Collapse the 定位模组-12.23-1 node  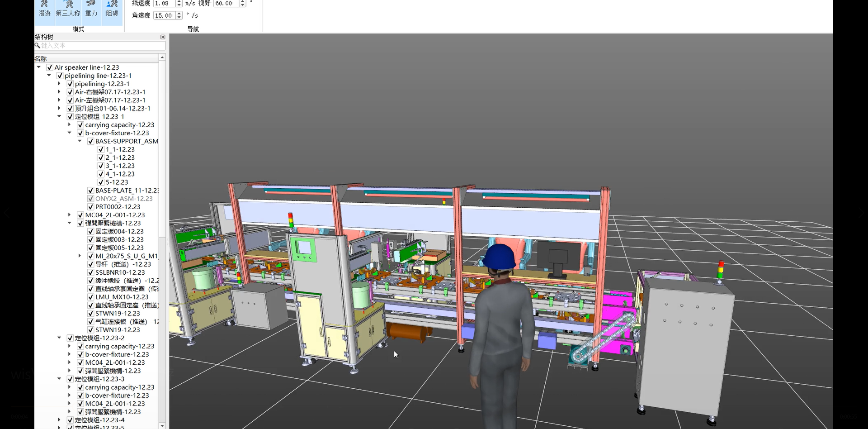pyautogui.click(x=59, y=116)
